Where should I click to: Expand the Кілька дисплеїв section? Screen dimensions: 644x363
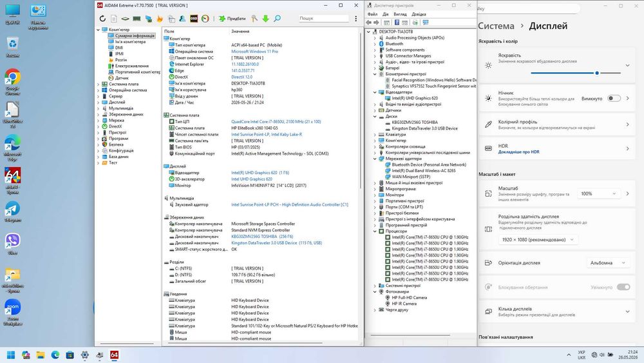(627, 311)
